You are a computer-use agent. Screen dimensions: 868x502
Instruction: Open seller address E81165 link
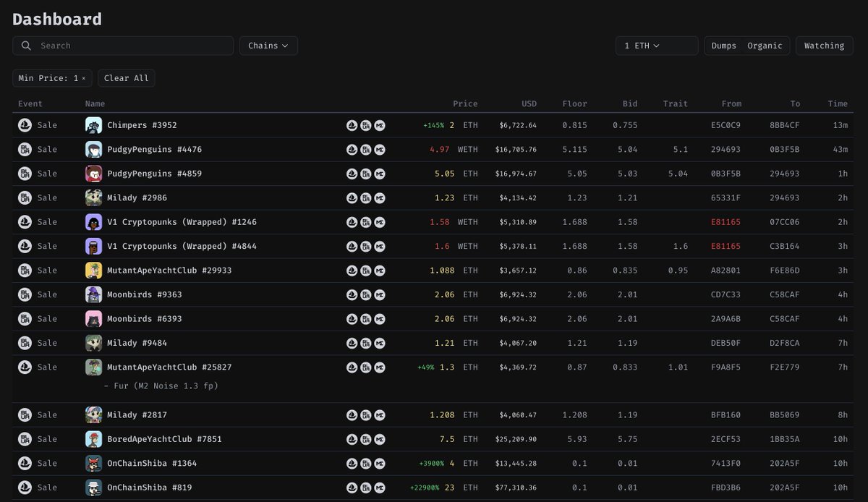point(726,222)
